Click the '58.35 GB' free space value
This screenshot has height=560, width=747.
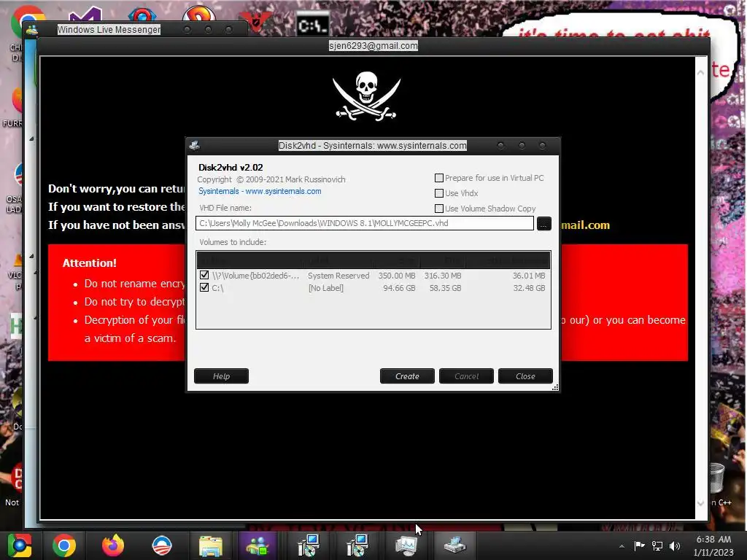(x=445, y=288)
